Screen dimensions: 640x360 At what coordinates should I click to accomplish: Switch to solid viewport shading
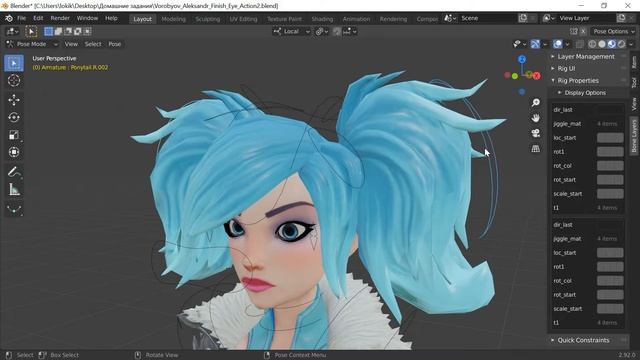[x=602, y=44]
